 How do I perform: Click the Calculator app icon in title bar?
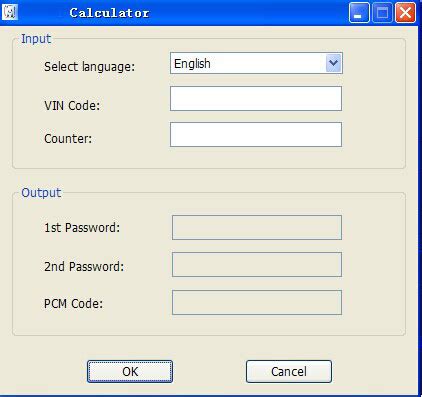pyautogui.click(x=10, y=12)
